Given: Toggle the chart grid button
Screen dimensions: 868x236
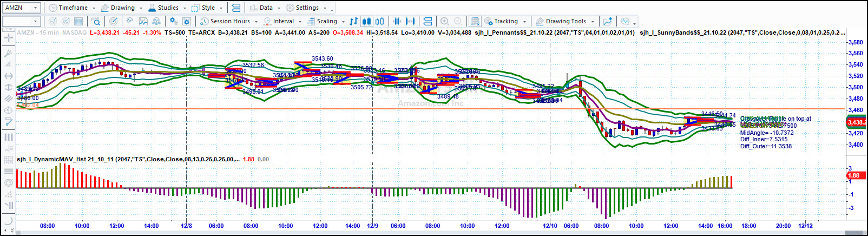Looking at the screenshot, I should click(x=475, y=21).
